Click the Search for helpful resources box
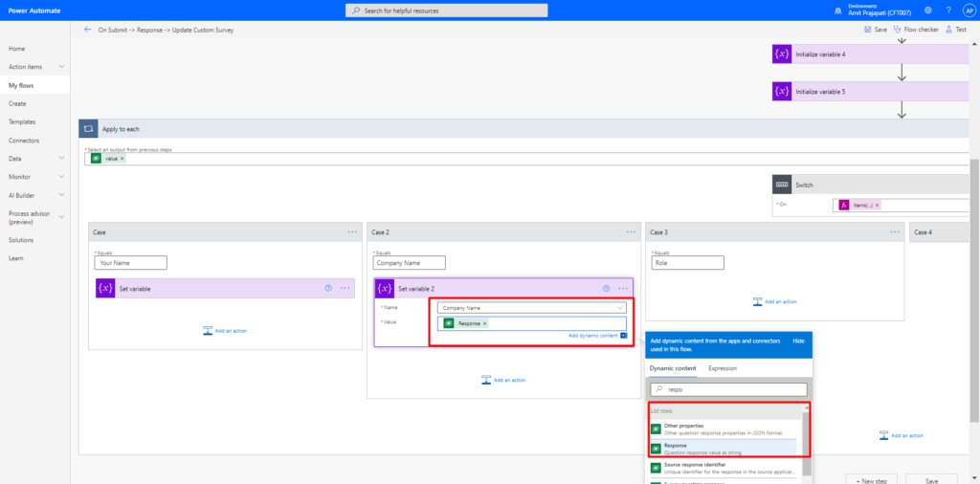 click(446, 11)
